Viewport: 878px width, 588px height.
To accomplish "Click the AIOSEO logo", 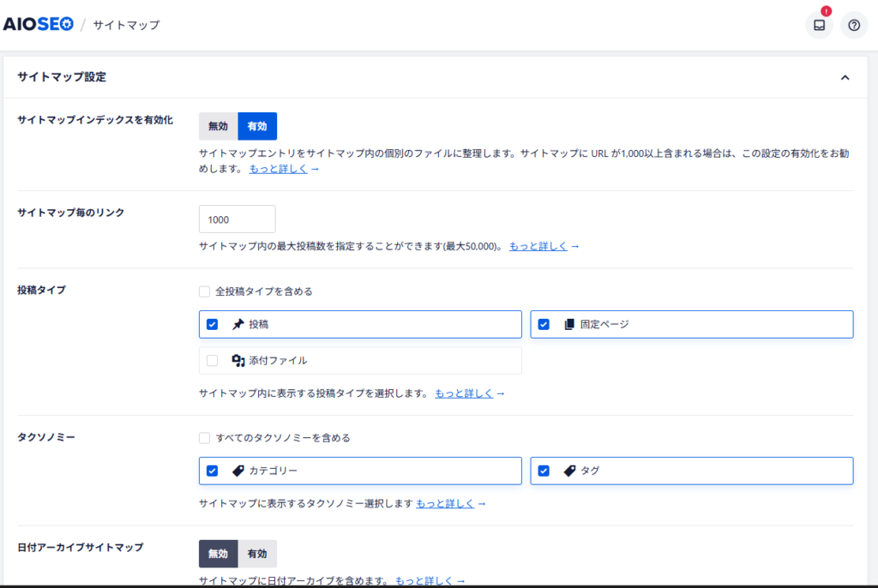I will coord(38,24).
